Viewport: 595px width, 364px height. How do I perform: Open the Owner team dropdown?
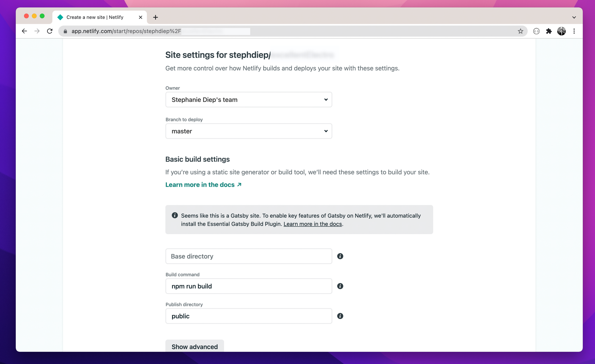pyautogui.click(x=248, y=100)
